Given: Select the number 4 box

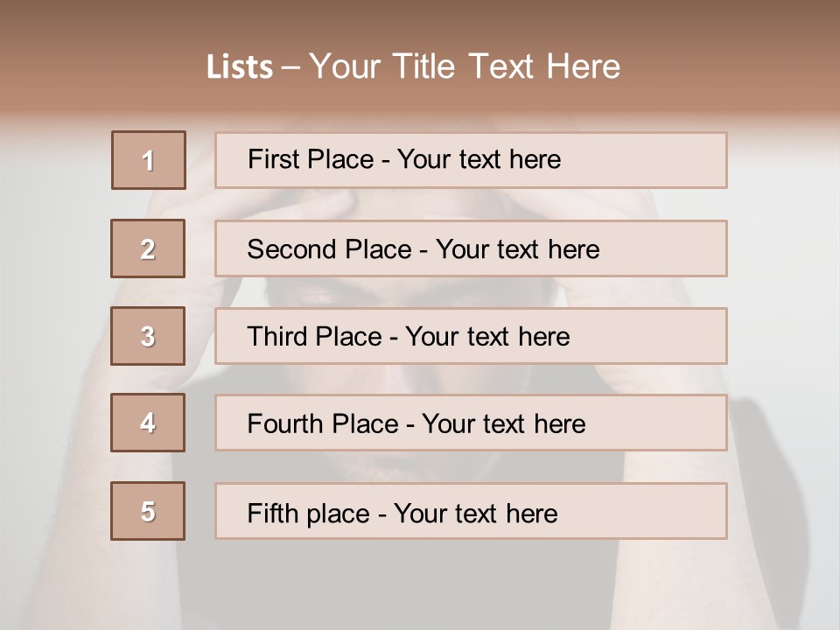Looking at the screenshot, I should pyautogui.click(x=148, y=423).
